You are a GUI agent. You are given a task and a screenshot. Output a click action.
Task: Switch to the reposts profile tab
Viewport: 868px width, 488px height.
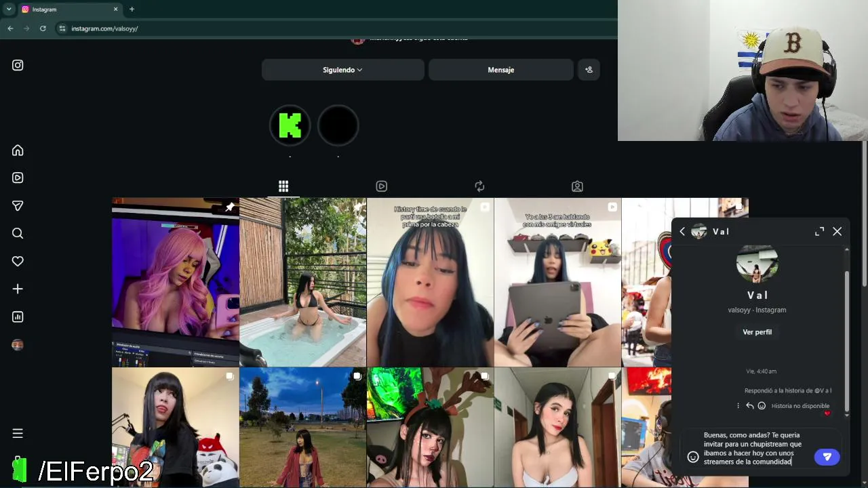tap(479, 186)
